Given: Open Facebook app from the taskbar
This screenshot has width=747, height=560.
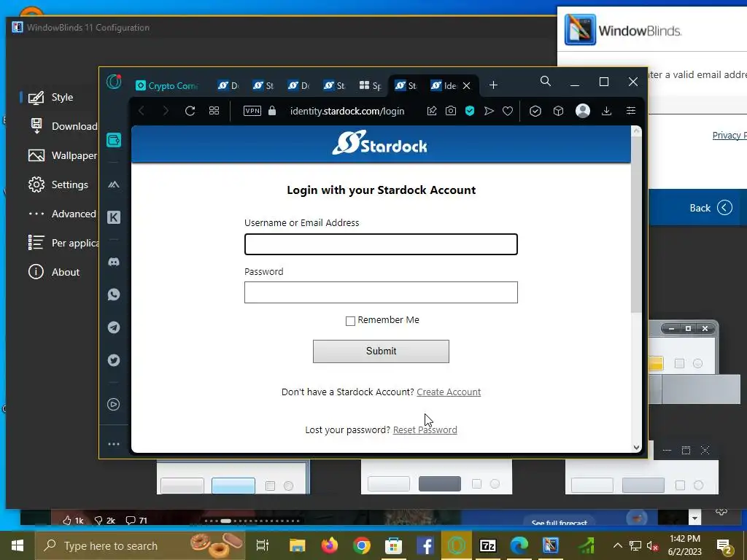Looking at the screenshot, I should coord(425,545).
